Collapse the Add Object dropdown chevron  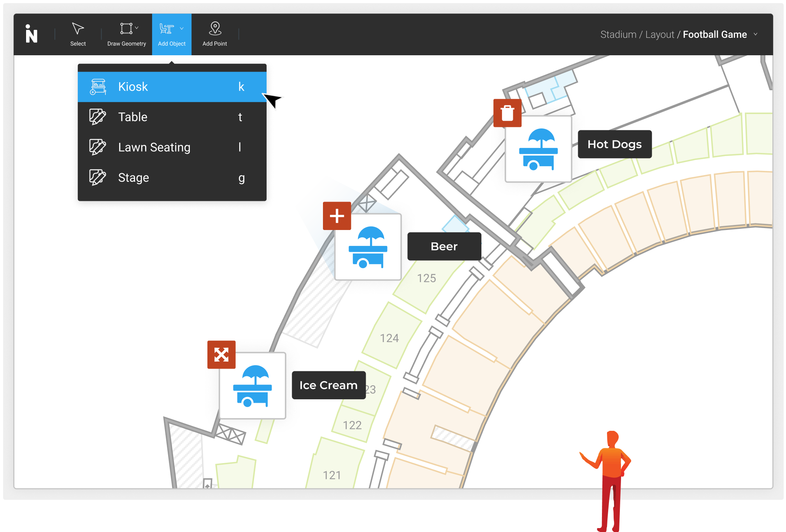pyautogui.click(x=182, y=28)
